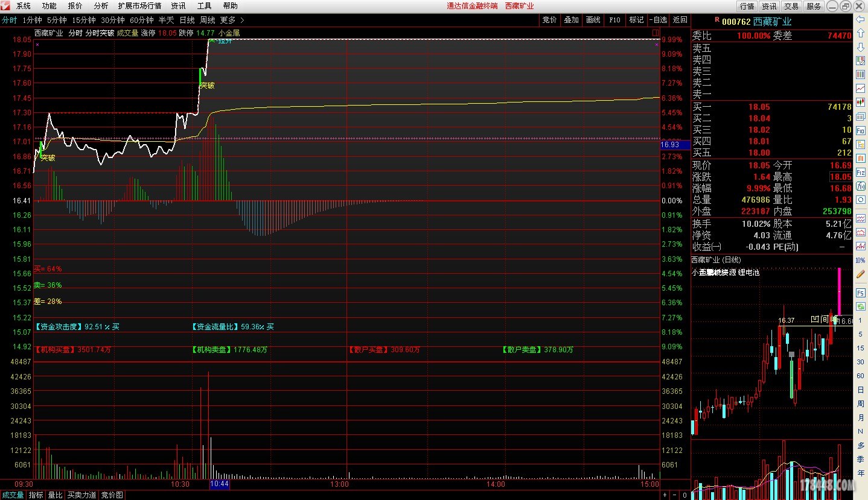Click the 行情 button at top right
868x500 pixels.
click(747, 6)
